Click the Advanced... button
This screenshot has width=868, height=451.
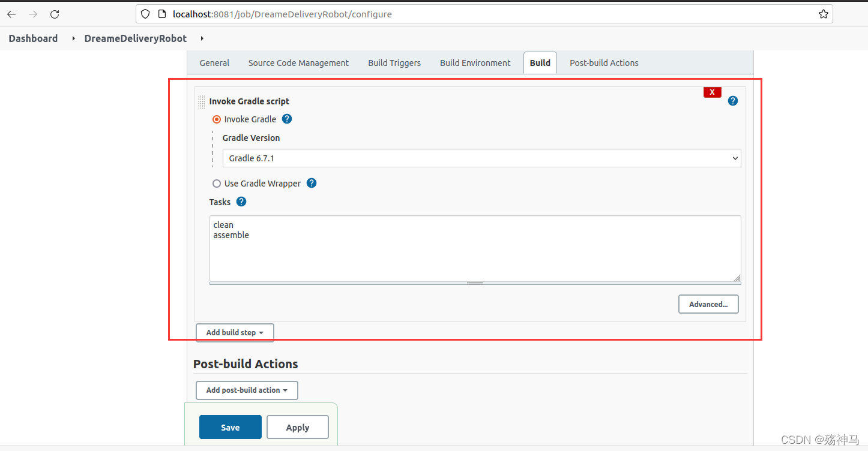pyautogui.click(x=708, y=304)
